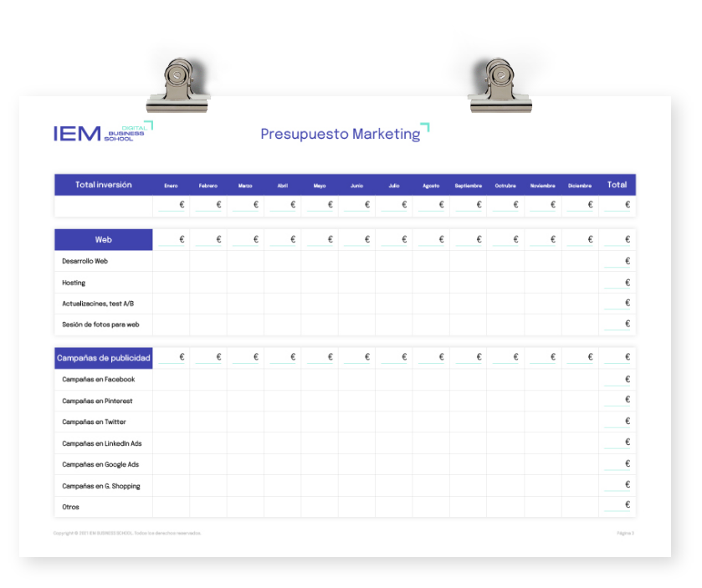Select the Enero column header

[171, 186]
